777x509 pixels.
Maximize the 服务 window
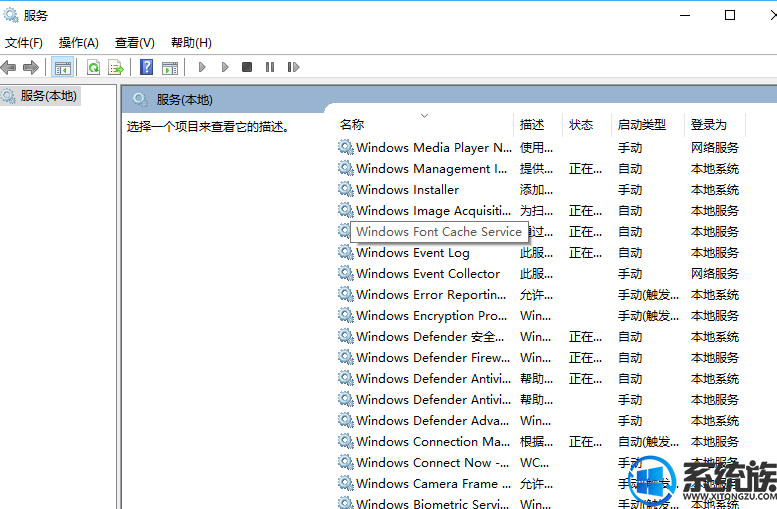click(730, 15)
